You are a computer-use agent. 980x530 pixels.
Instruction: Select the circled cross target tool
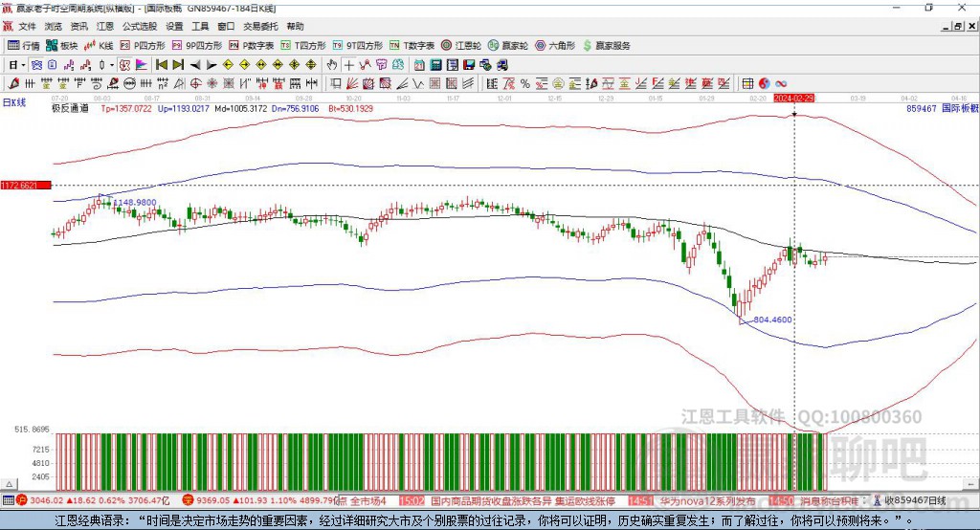coord(195,83)
